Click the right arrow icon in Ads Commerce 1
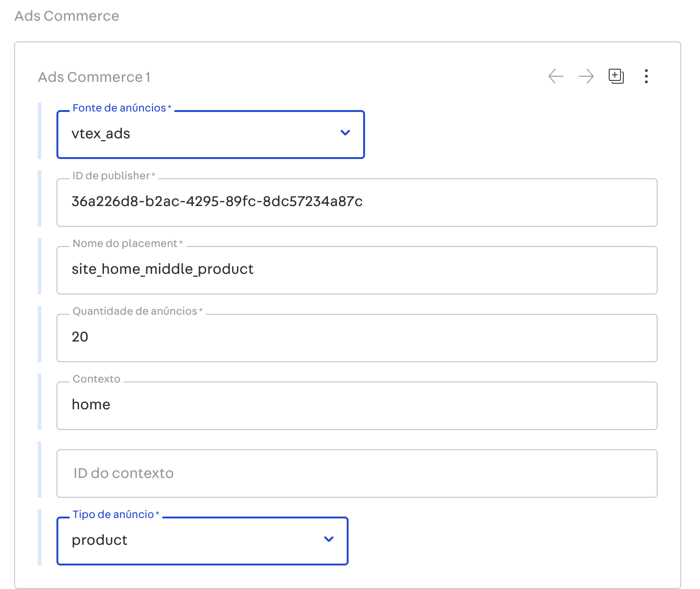This screenshot has height=589, width=700. (x=586, y=76)
